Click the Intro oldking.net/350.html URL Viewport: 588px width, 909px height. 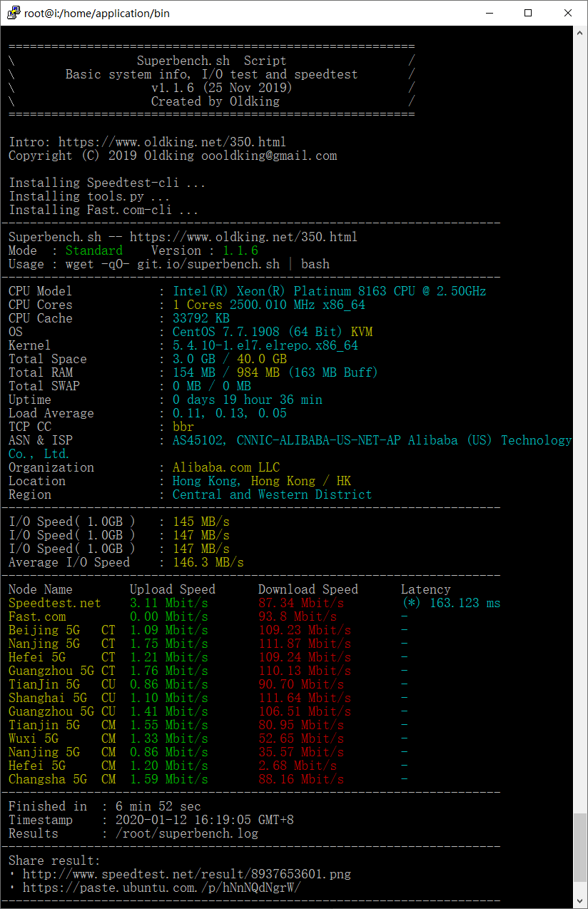[172, 142]
